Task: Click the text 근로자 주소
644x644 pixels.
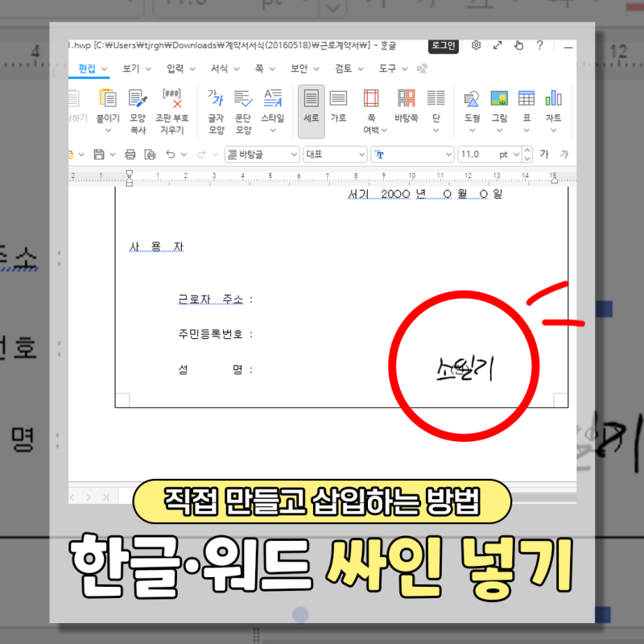Action: pos(210,299)
